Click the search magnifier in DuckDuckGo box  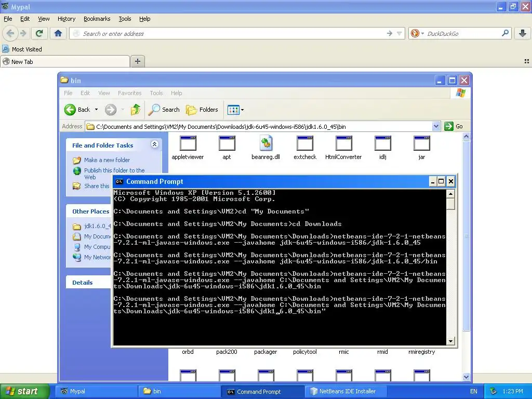click(x=505, y=33)
